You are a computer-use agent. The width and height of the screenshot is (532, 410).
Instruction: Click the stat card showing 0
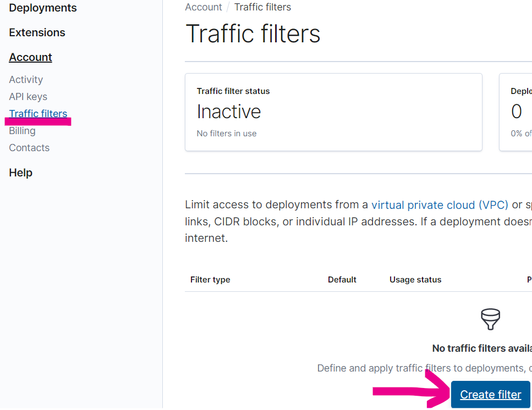click(x=516, y=112)
